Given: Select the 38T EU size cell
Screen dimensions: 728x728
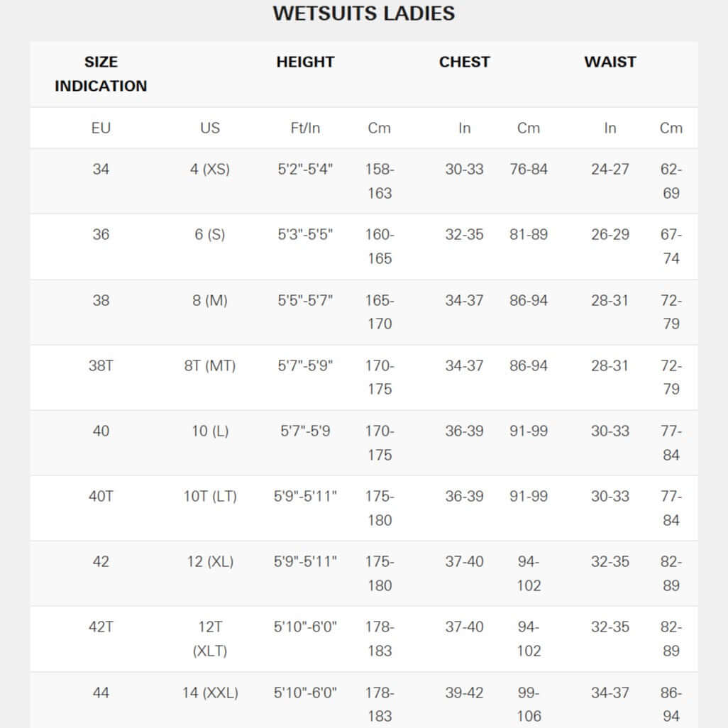Looking at the screenshot, I should tap(101, 365).
